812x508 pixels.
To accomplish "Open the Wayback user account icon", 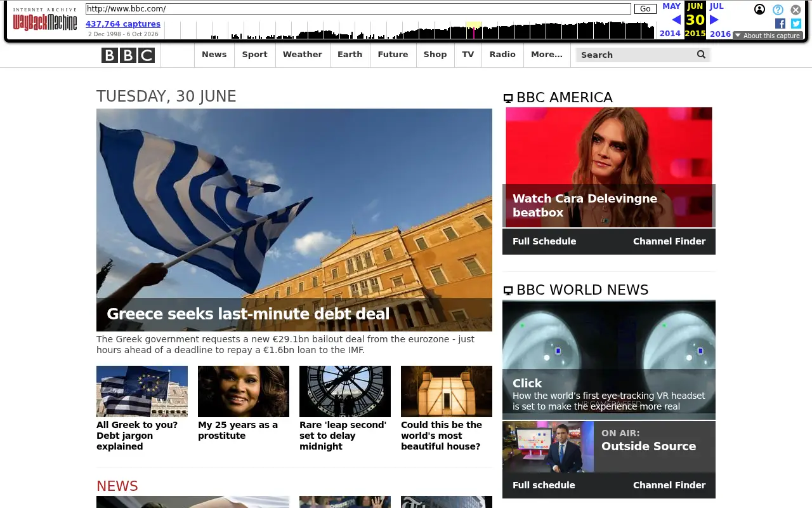I will [759, 10].
